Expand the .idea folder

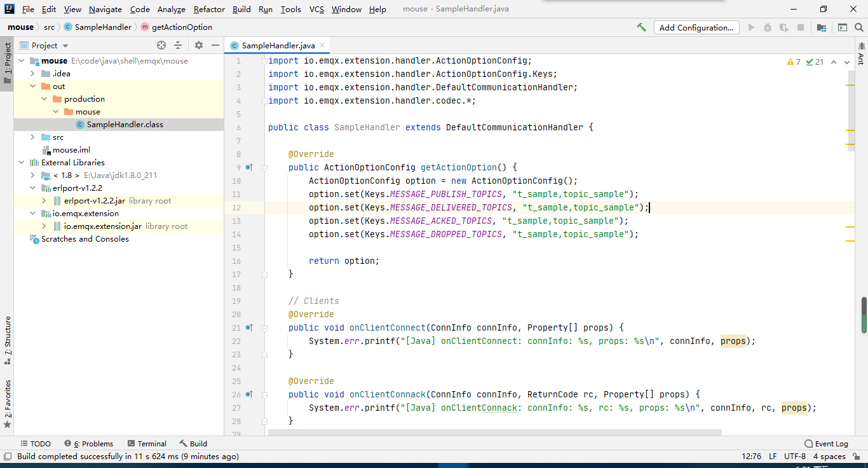click(x=33, y=74)
